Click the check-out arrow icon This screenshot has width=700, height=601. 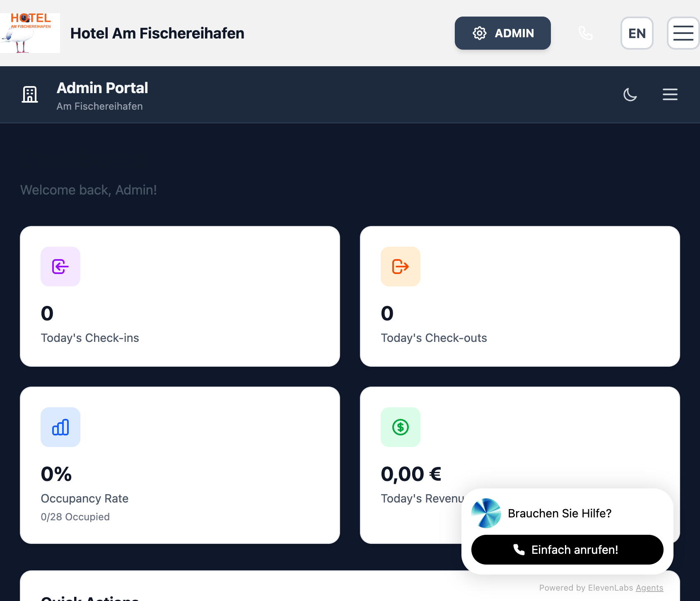tap(400, 267)
